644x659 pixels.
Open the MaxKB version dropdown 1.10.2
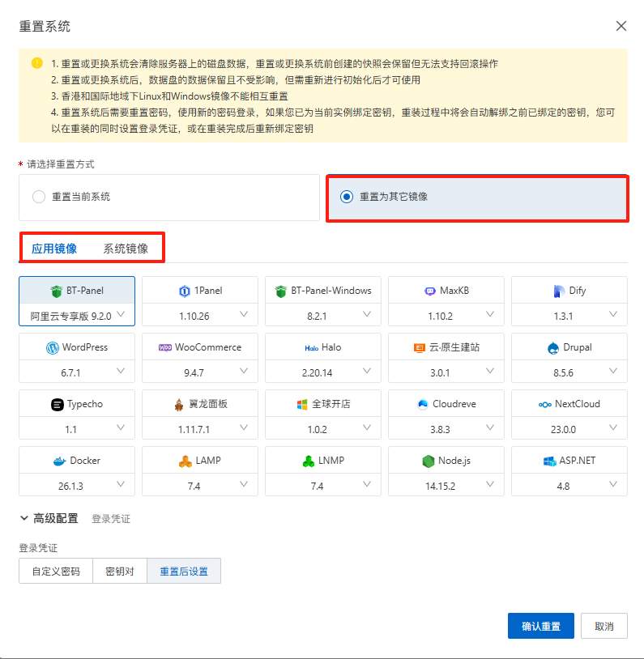click(x=446, y=315)
